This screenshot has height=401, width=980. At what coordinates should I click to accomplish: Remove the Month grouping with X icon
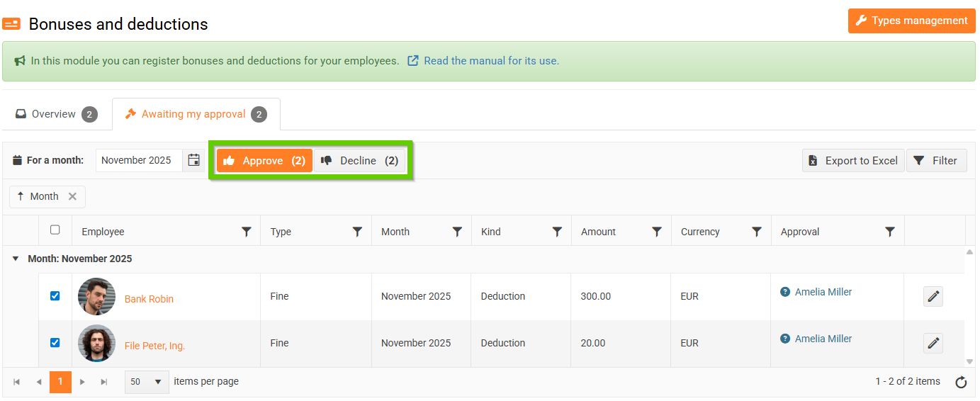click(72, 197)
